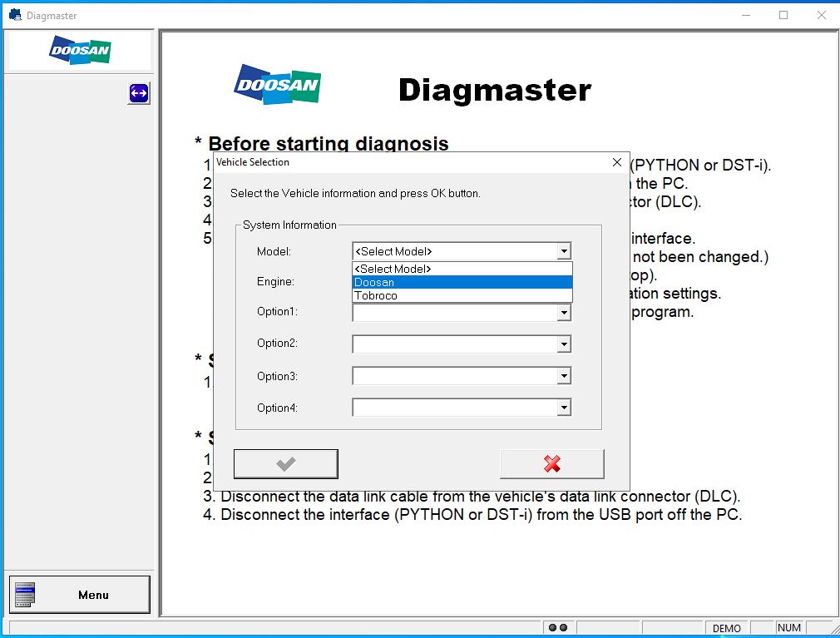The width and height of the screenshot is (840, 638).
Task: Confirm selection with the green checkmark button
Action: click(x=285, y=464)
